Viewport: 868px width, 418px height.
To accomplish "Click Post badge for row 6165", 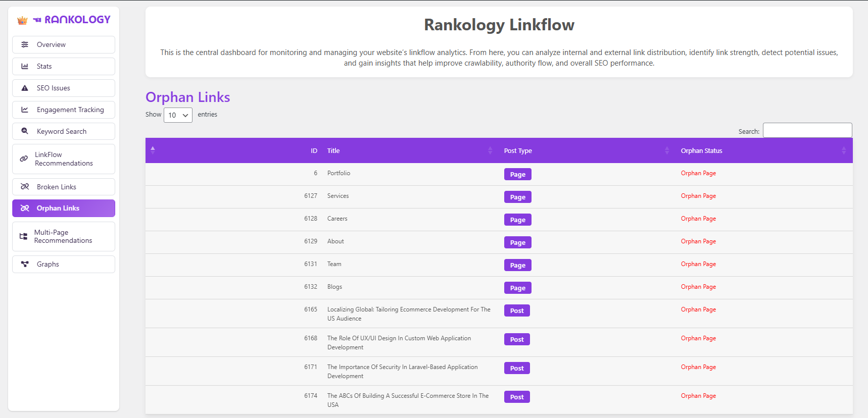I will click(517, 310).
